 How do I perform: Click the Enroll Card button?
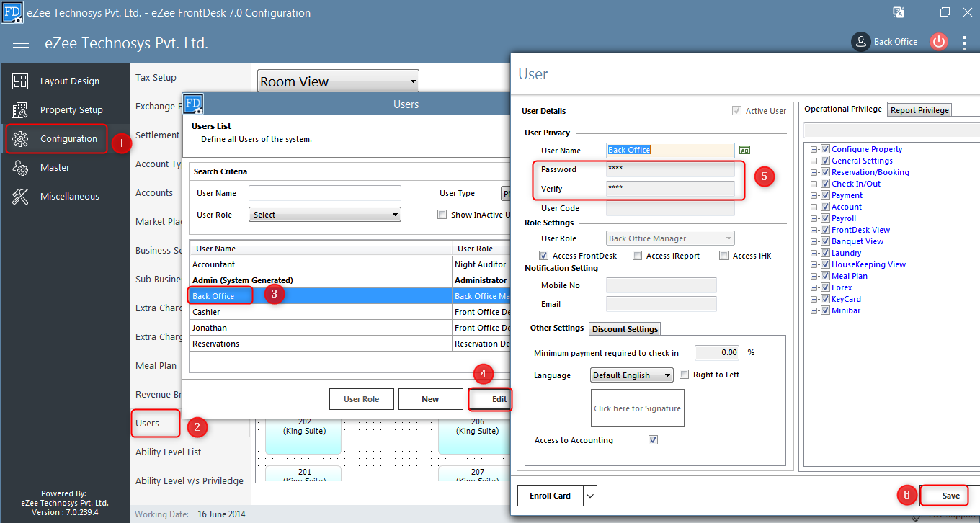551,496
